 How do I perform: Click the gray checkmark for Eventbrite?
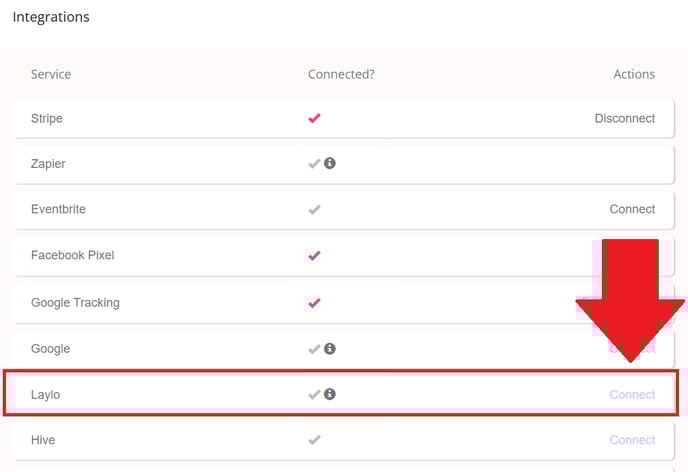point(314,209)
